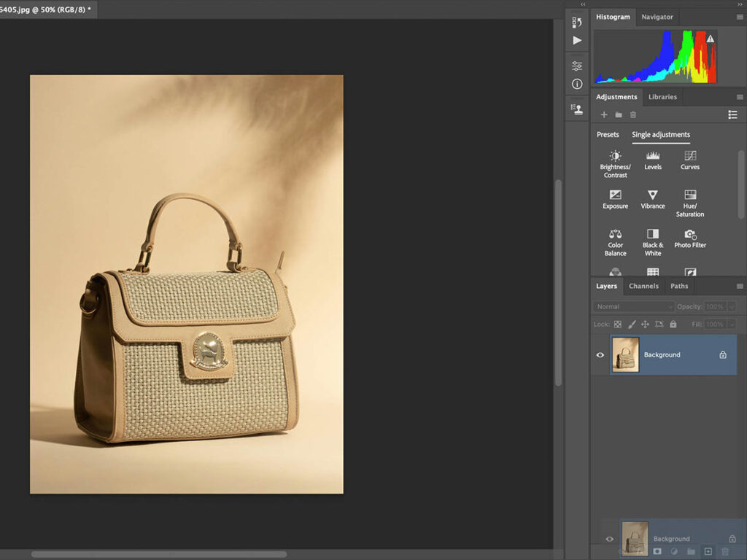Screen dimensions: 747x560
Task: Switch to the Paths tab
Action: (679, 286)
